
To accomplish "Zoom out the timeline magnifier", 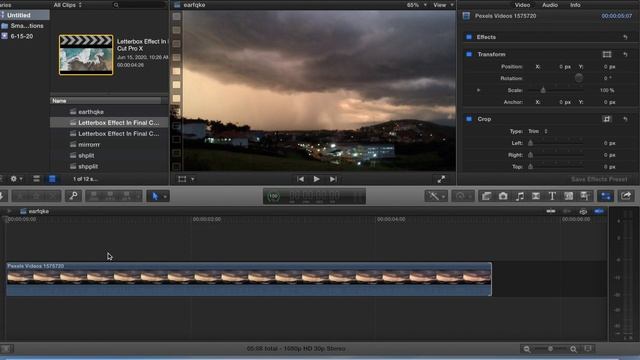I will pyautogui.click(x=527, y=349).
